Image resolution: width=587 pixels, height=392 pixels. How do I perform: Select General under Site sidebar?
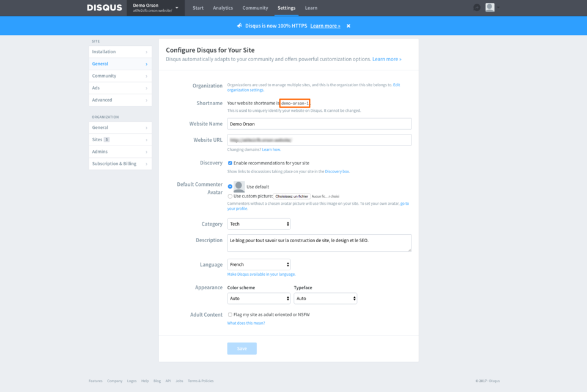pos(120,64)
